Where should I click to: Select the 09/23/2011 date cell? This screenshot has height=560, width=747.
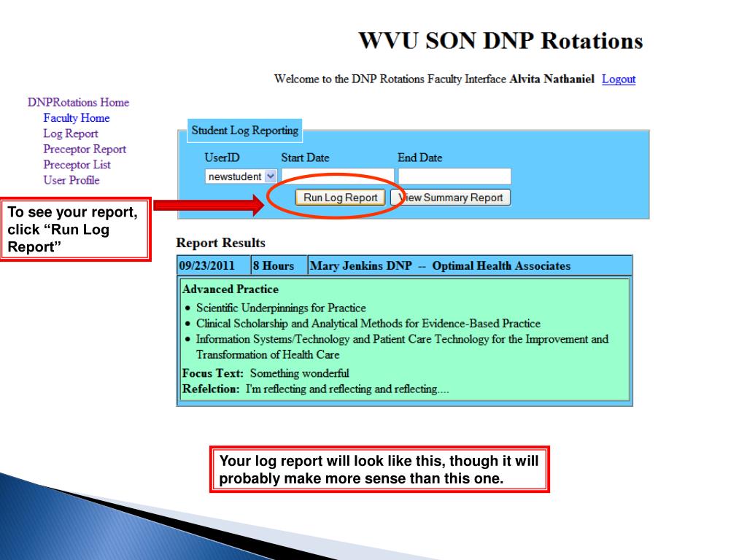(214, 265)
